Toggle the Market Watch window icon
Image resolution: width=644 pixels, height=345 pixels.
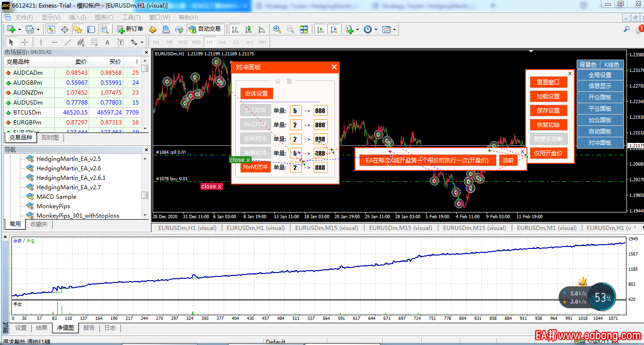point(51,29)
